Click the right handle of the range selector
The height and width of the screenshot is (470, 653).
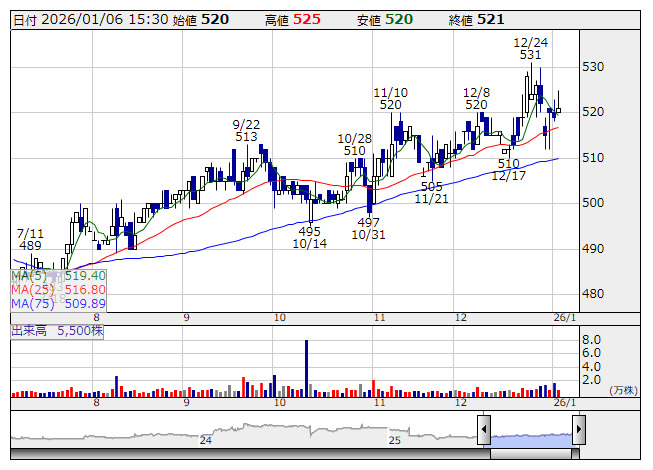click(x=579, y=431)
